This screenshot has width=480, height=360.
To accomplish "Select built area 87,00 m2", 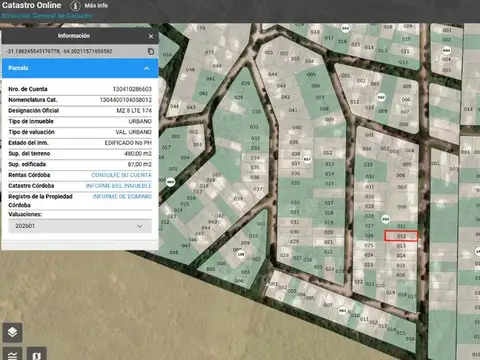I will click(x=140, y=164).
